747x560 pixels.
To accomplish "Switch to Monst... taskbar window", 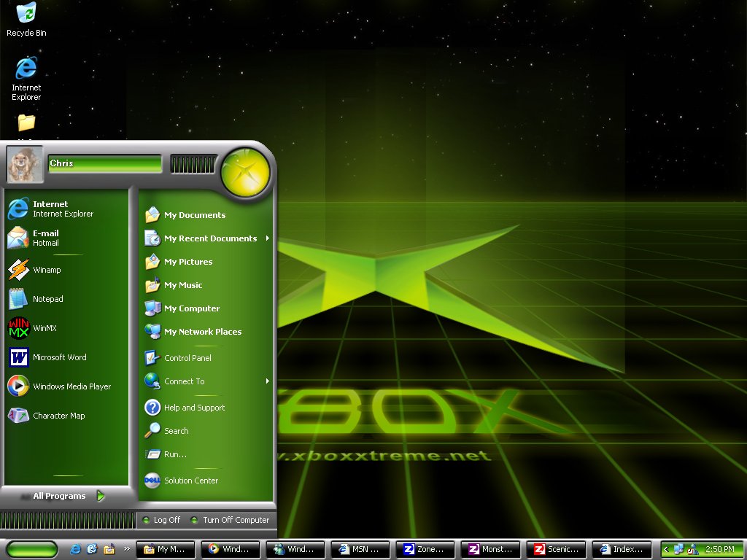I will [491, 549].
